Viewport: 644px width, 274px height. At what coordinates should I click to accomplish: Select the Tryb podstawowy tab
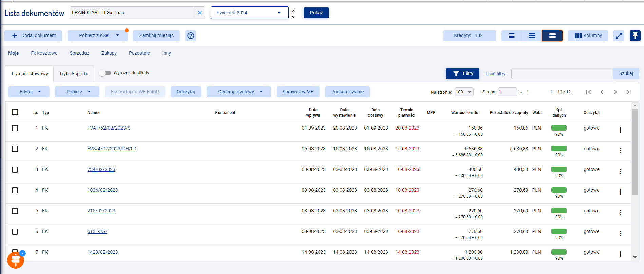(x=30, y=74)
